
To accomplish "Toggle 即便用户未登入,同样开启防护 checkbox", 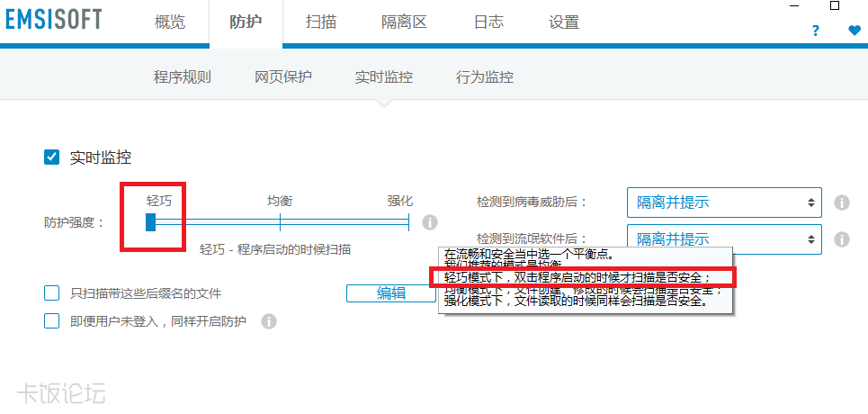I will click(52, 321).
